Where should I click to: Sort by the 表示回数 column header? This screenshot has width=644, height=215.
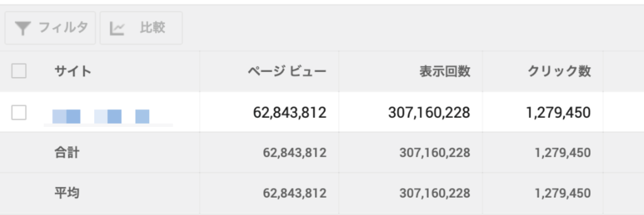point(444,71)
